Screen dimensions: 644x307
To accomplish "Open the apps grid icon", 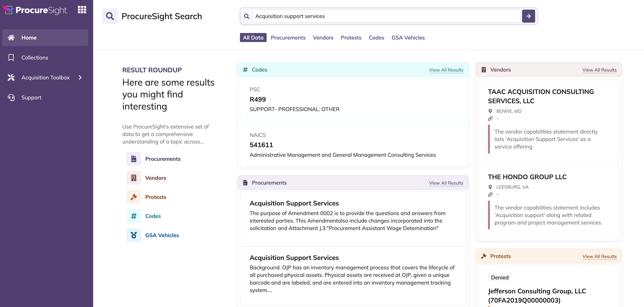I will coord(82,10).
